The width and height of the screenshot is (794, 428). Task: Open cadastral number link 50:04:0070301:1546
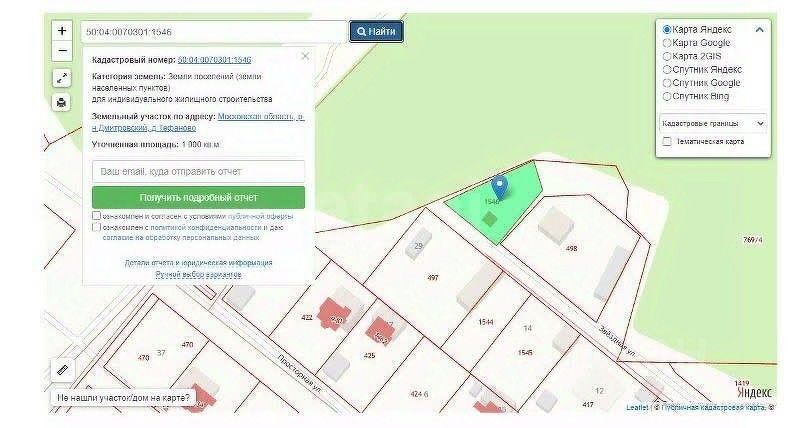point(214,60)
